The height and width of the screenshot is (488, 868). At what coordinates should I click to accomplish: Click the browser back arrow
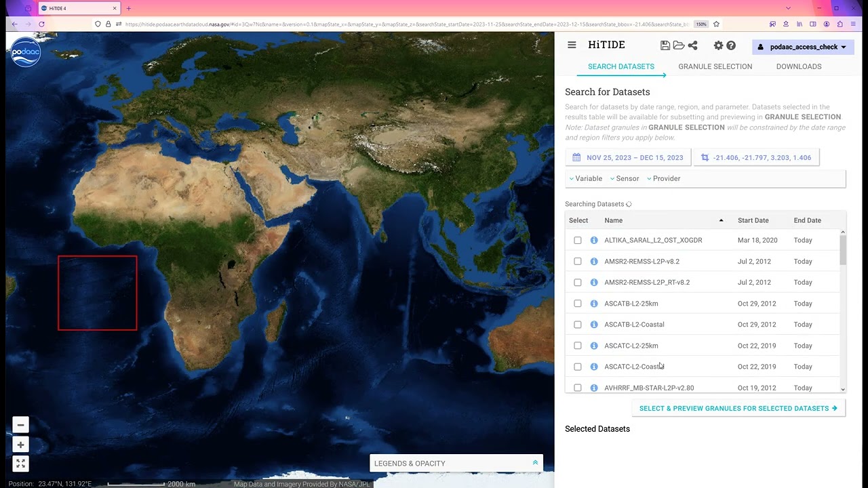(x=14, y=24)
